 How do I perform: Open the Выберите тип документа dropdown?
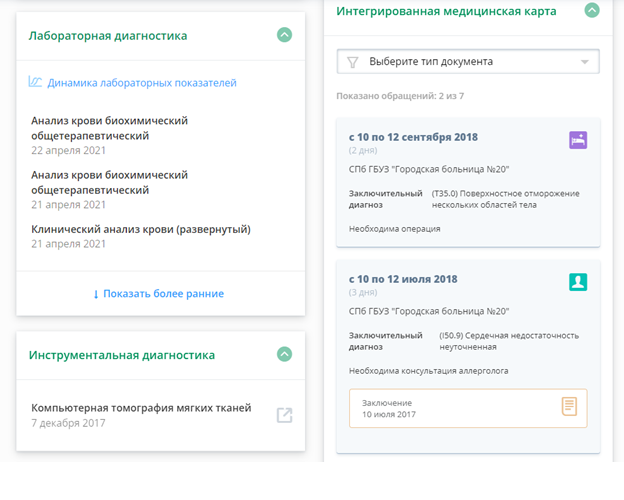[x=468, y=61]
